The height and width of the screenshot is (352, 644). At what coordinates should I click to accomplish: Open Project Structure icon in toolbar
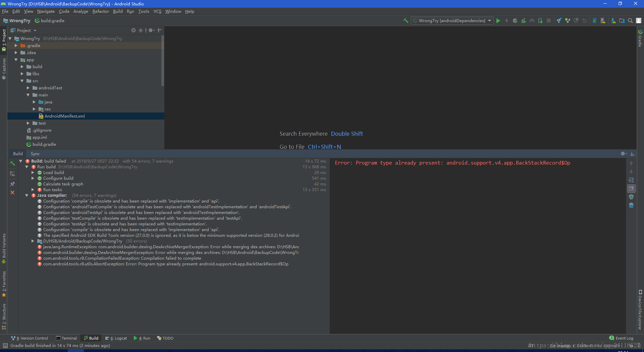coord(622,20)
